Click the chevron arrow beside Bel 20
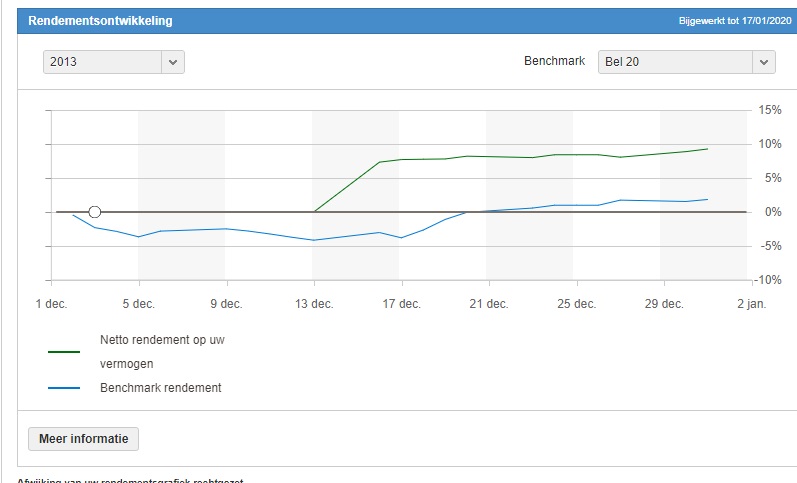 pos(764,62)
